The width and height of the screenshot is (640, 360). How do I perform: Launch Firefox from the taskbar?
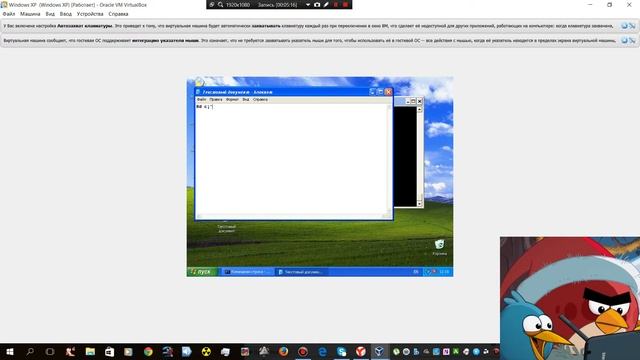(x=283, y=351)
